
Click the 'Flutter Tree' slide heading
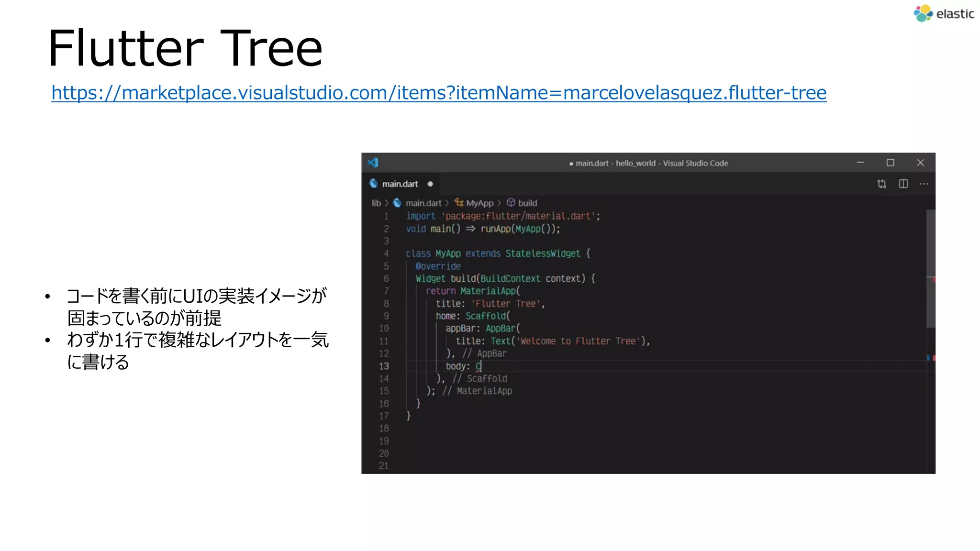coord(185,48)
